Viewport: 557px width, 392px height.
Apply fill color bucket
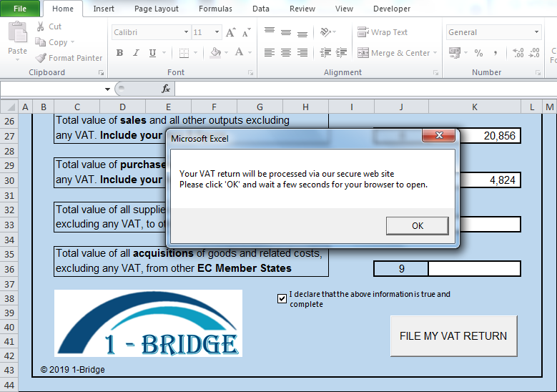click(216, 53)
